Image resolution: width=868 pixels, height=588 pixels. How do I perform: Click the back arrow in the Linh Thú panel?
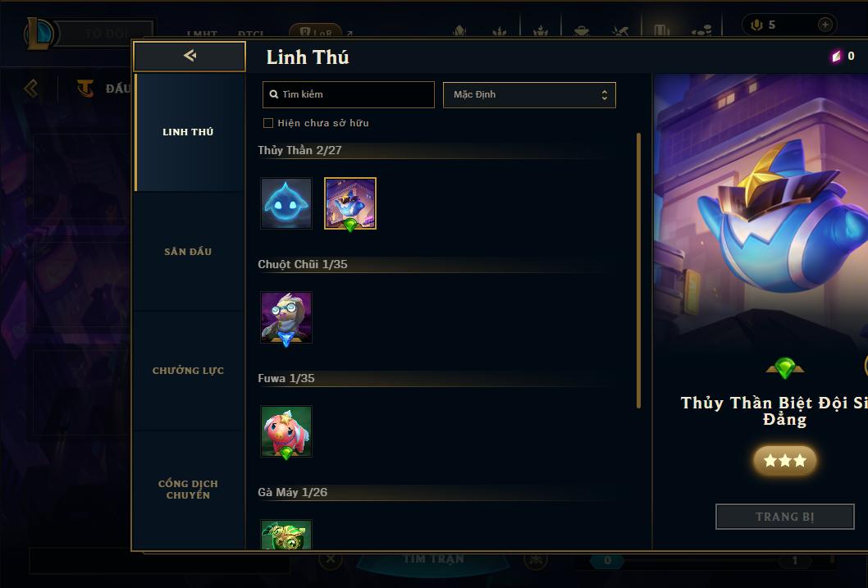click(190, 56)
